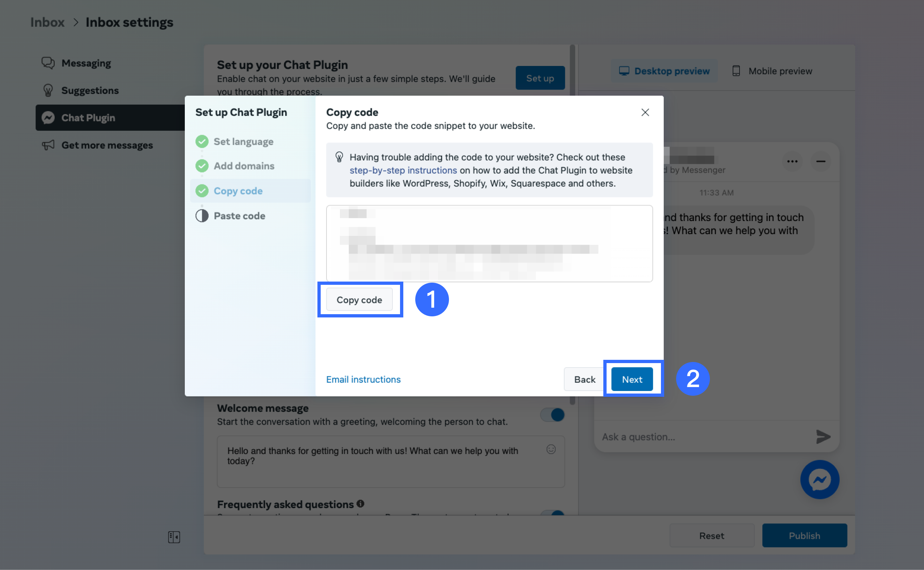Minimize the chat preview window
Image resolution: width=924 pixels, height=570 pixels.
click(820, 161)
